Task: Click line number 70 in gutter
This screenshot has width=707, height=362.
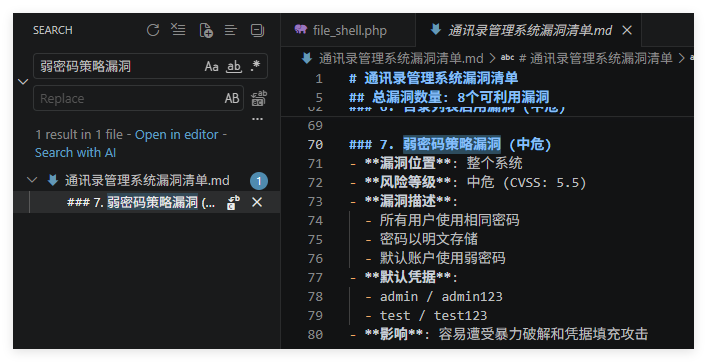Action: [315, 145]
